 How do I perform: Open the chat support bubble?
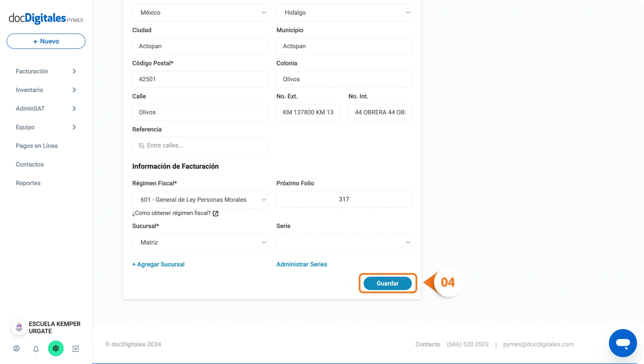[x=623, y=343]
